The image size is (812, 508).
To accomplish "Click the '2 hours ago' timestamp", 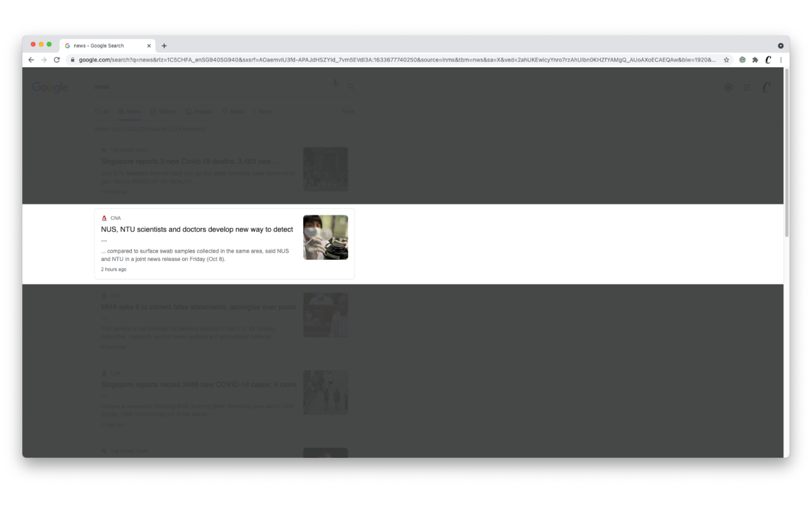I will click(x=114, y=269).
